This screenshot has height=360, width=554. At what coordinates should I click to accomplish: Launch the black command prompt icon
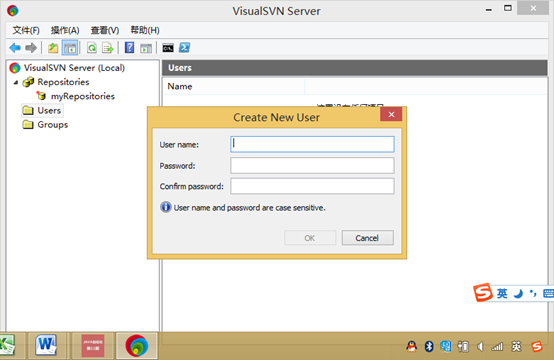(x=168, y=48)
